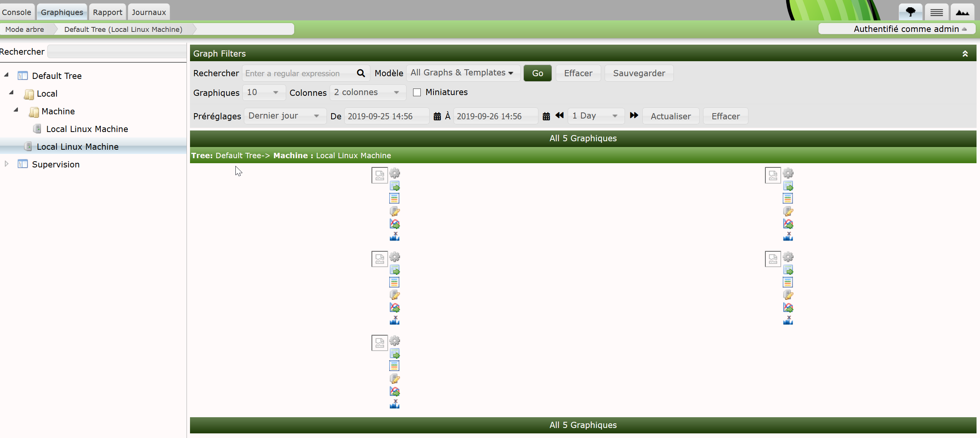Viewport: 980px width, 438px height.
Task: Click the gear icon of the second graph
Action: pyautogui.click(x=788, y=173)
